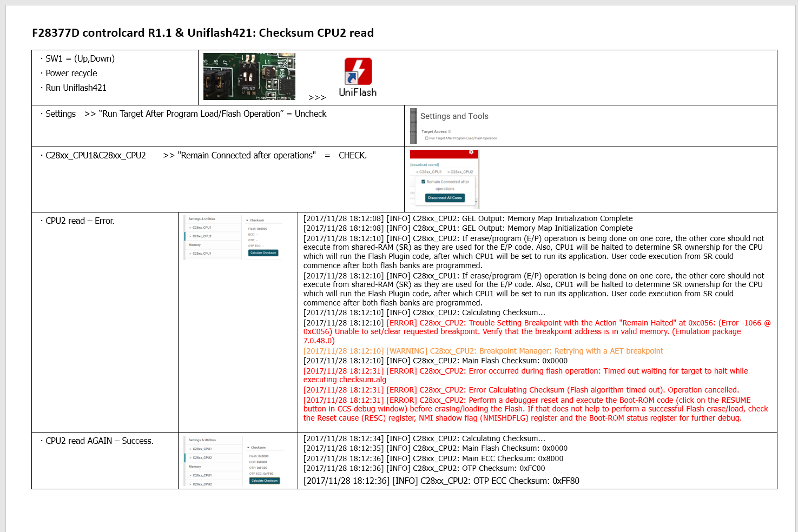Click the Disconnect All Cores button
Screen dimensions: 798x532
(x=445, y=198)
